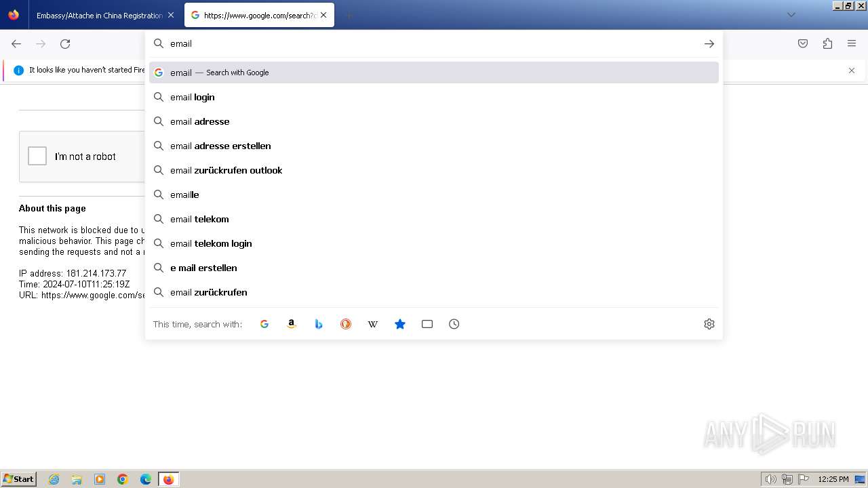Search this time with Amazon
The image size is (868, 488).
[x=292, y=324]
